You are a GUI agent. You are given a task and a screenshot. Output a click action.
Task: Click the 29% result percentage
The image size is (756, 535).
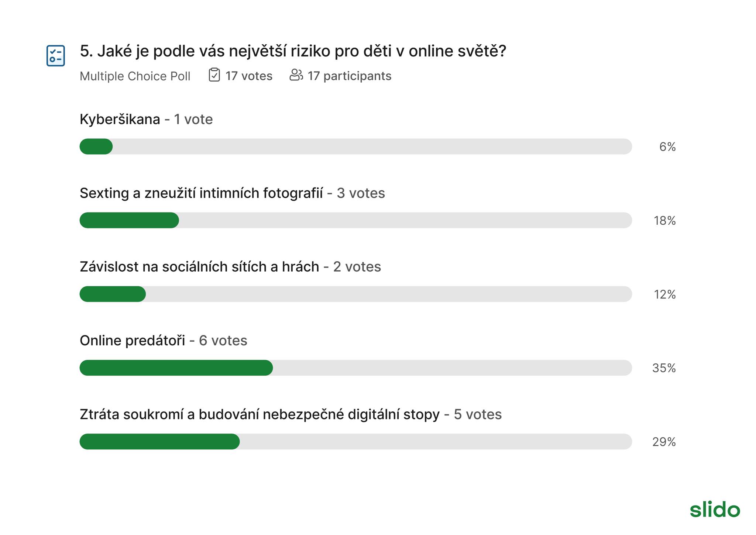click(x=664, y=442)
